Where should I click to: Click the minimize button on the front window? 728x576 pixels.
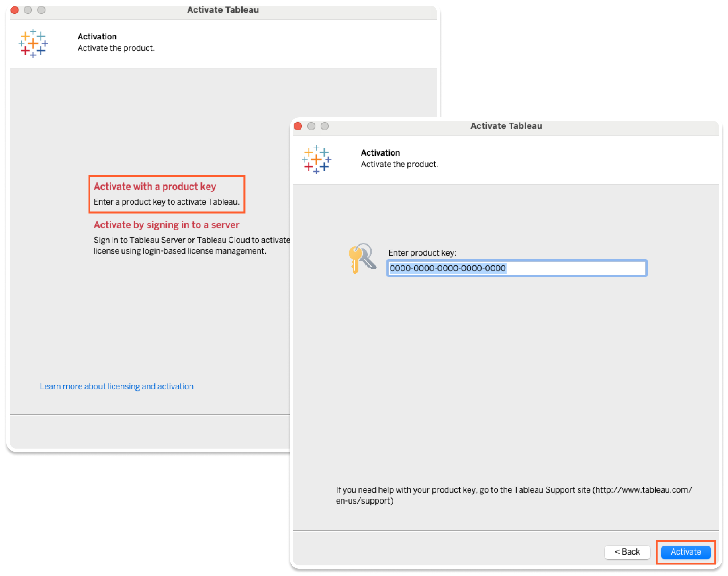311,126
